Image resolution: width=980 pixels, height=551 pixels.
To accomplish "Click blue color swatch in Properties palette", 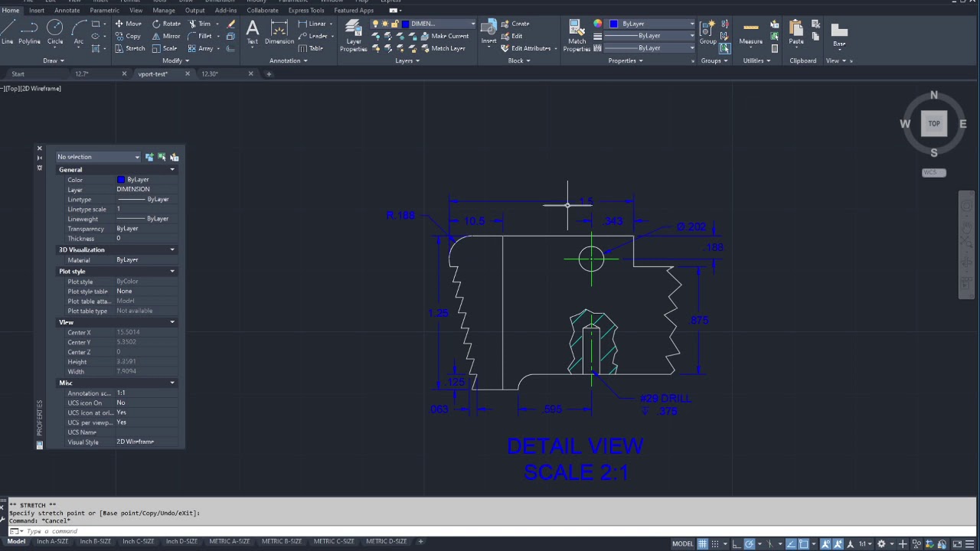I will (x=120, y=180).
